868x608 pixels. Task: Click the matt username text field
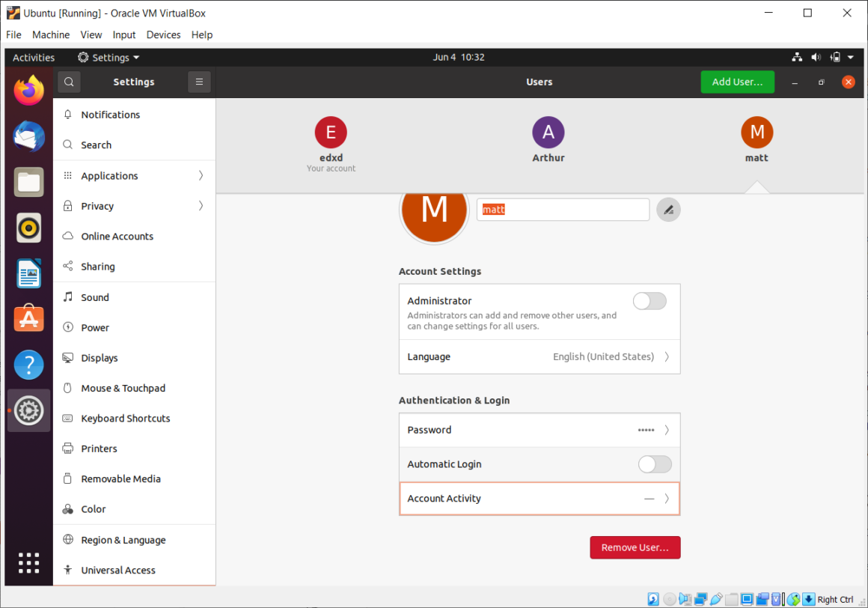(563, 210)
